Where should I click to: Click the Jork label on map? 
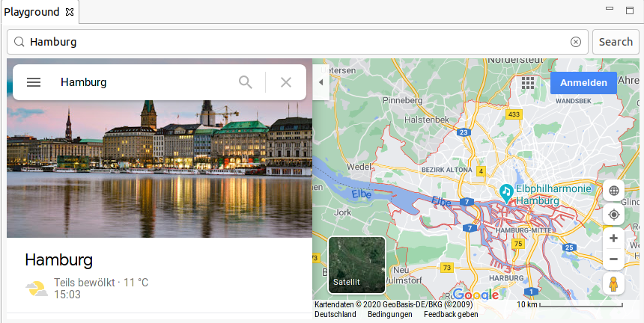pos(343,212)
